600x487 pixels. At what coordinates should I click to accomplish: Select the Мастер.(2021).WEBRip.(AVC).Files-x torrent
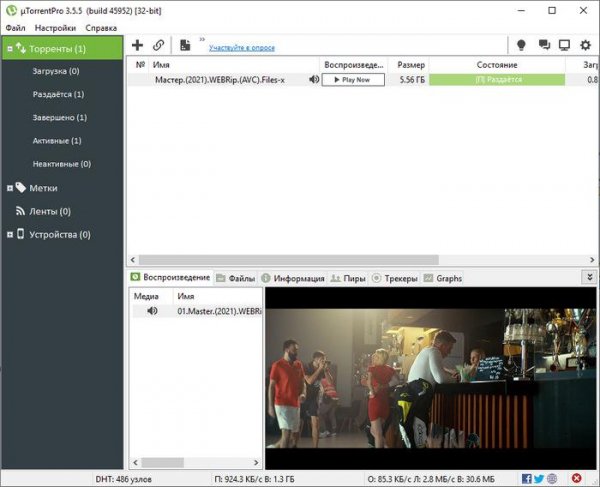point(220,80)
